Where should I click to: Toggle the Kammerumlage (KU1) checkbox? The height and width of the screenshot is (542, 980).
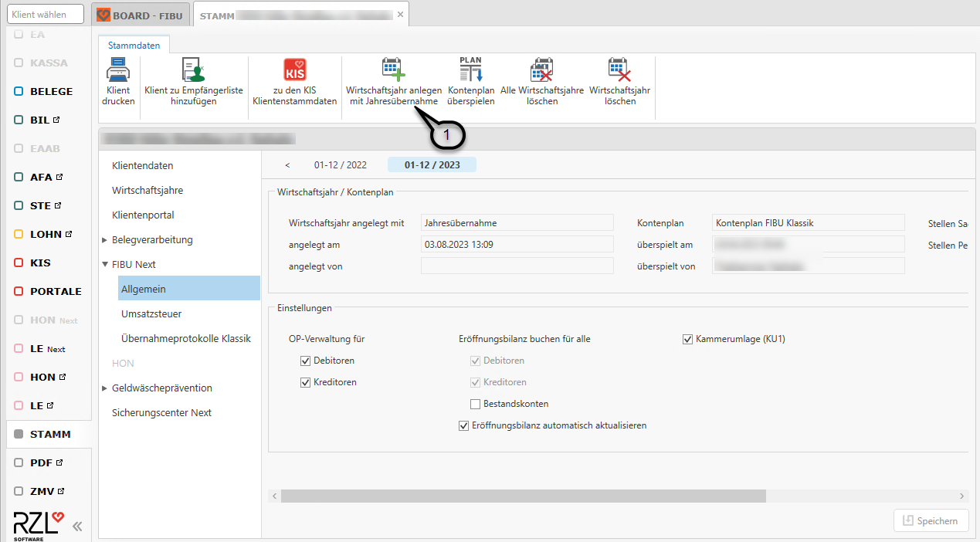pyautogui.click(x=687, y=339)
